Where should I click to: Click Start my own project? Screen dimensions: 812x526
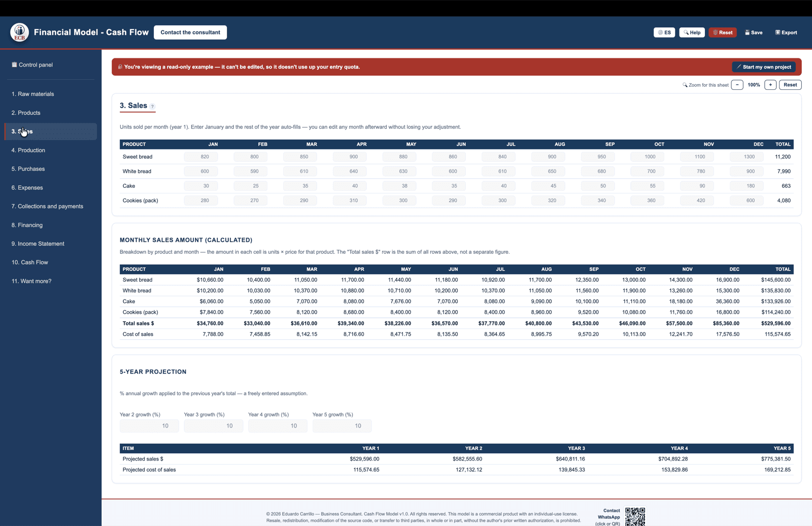(764, 67)
